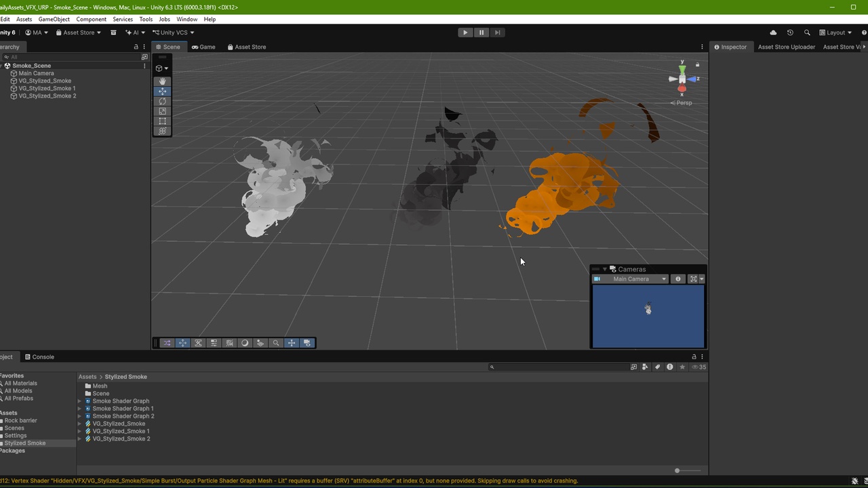
Task: Open the Asset Store dropdown button
Action: [x=78, y=33]
